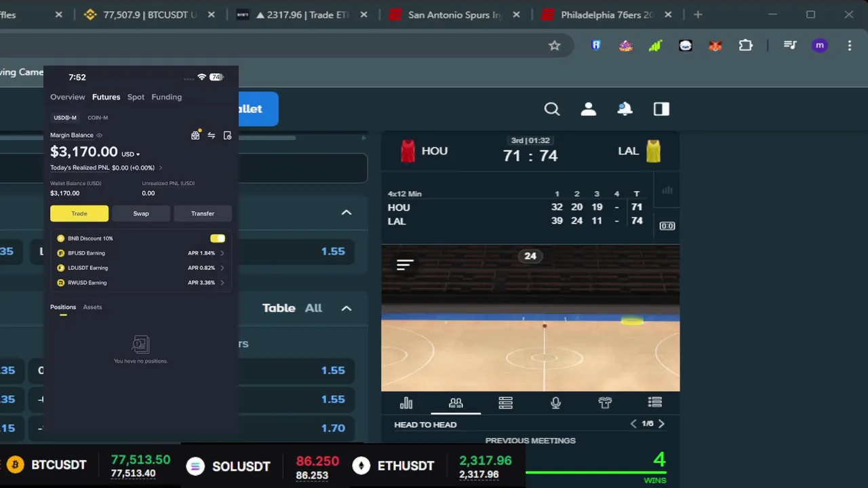Open RWUSD Earning APR 3.36% chevron
868x488 pixels.
coord(222,283)
